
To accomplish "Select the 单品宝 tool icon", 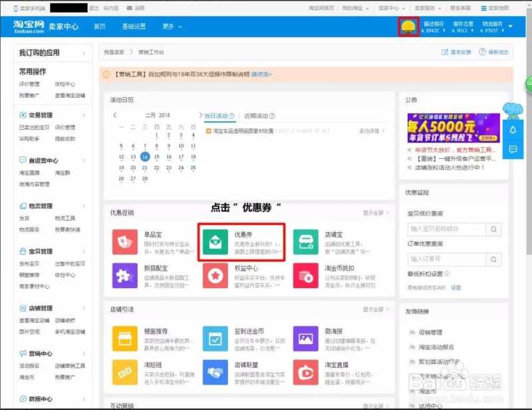I will (x=125, y=243).
